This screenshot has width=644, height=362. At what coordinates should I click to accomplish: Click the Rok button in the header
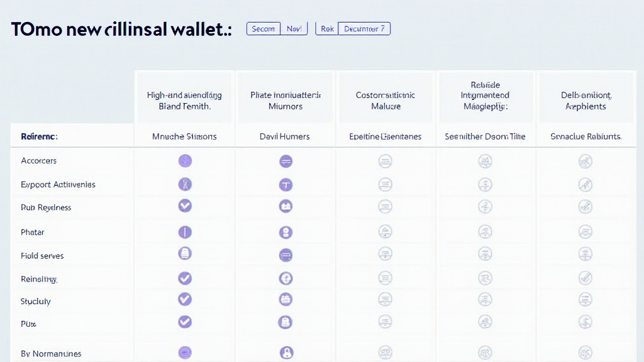click(327, 29)
